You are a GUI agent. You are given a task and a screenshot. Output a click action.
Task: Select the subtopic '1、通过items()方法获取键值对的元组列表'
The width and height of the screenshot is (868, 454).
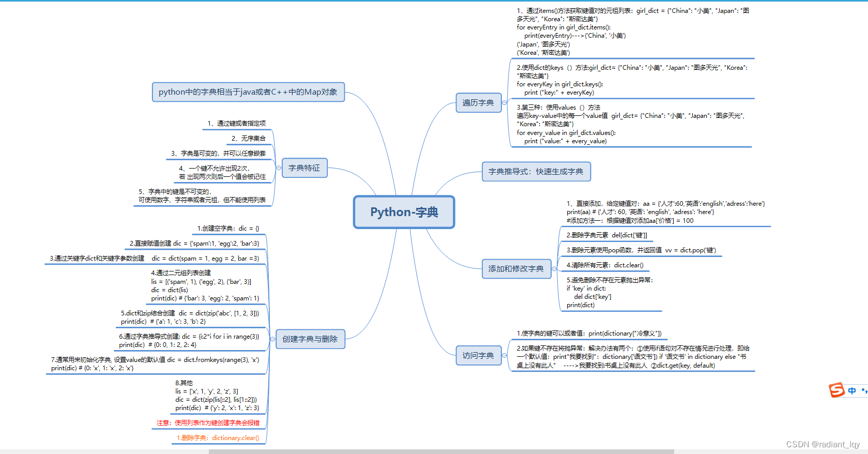point(632,32)
